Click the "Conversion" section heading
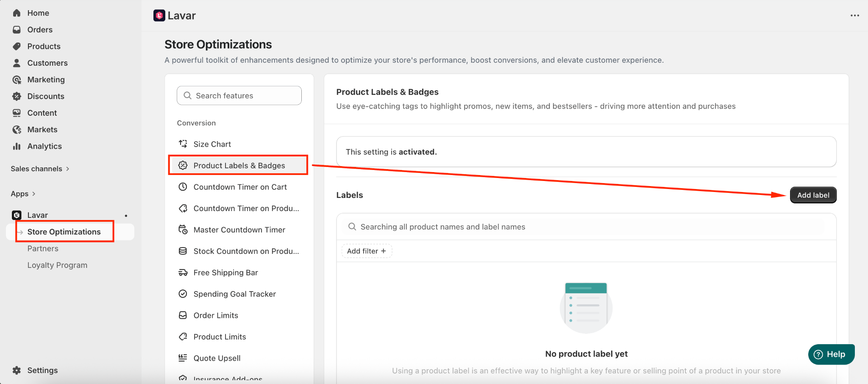Viewport: 868px width, 384px height. point(196,123)
